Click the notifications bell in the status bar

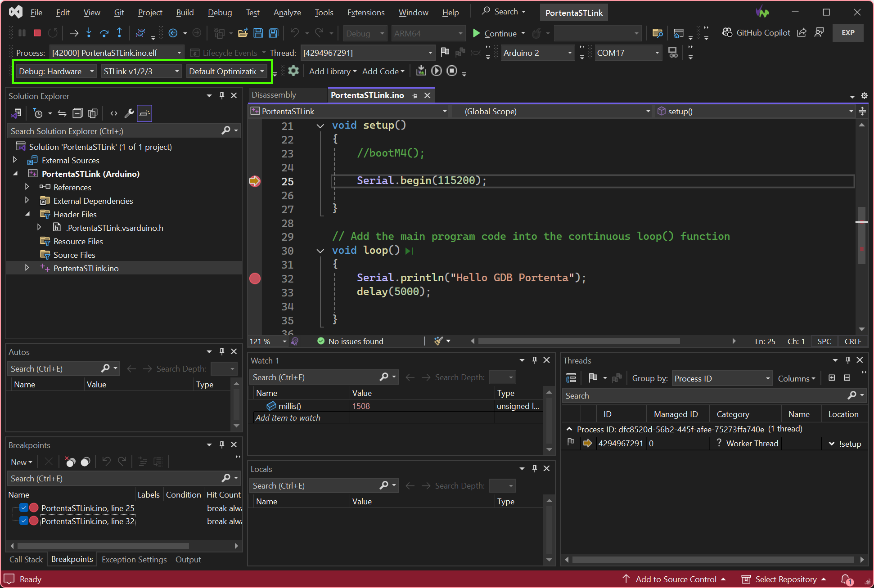point(846,579)
